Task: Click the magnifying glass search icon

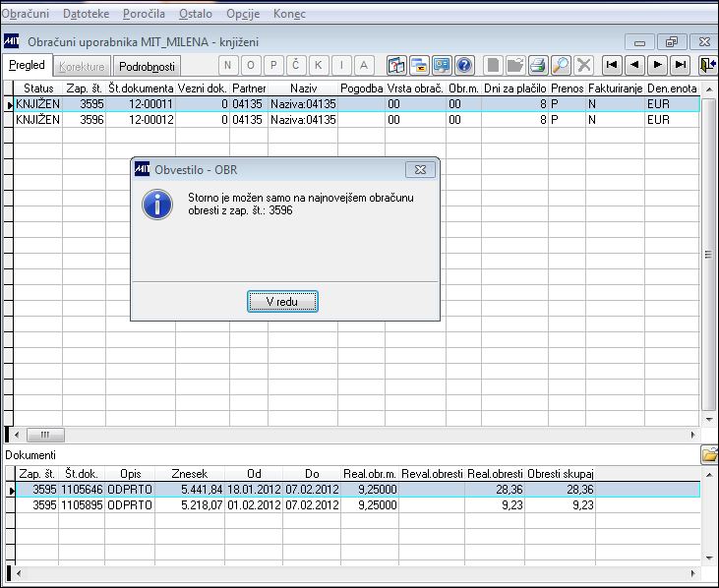Action: [561, 65]
